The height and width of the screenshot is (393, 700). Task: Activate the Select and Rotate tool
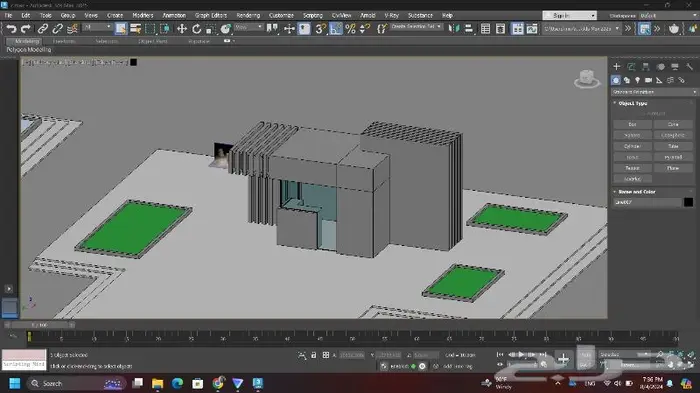pyautogui.click(x=196, y=29)
